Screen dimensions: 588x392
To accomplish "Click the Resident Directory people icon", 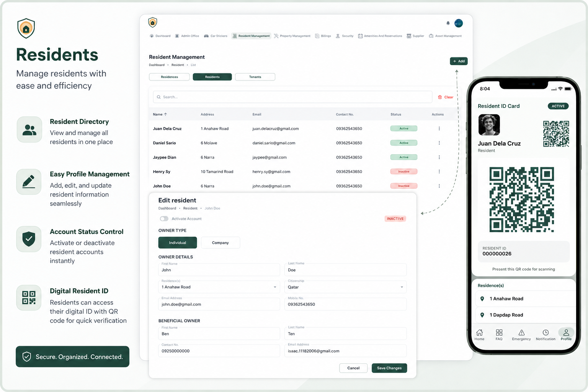I will [x=29, y=130].
